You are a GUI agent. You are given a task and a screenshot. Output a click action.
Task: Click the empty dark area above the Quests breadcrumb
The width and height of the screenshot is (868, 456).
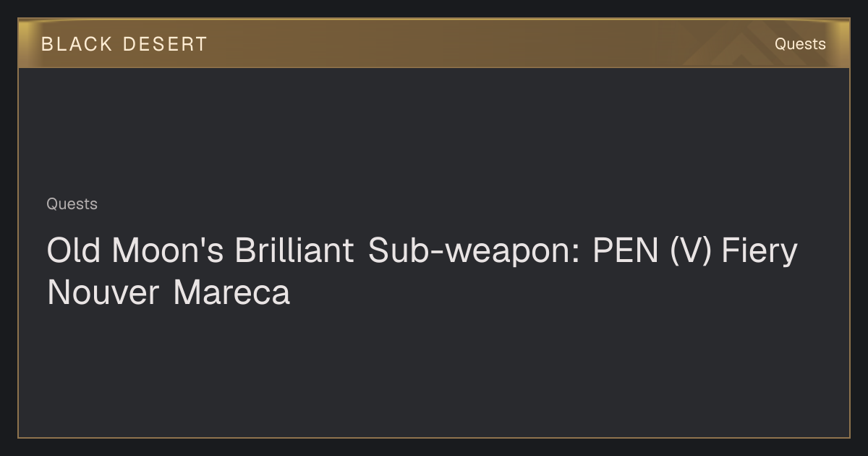pos(434,130)
